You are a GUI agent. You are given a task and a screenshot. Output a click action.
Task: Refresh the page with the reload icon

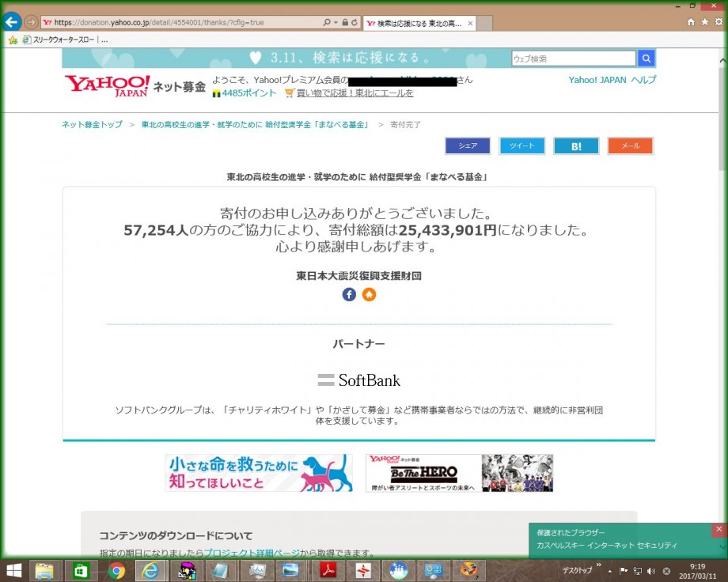click(x=355, y=22)
